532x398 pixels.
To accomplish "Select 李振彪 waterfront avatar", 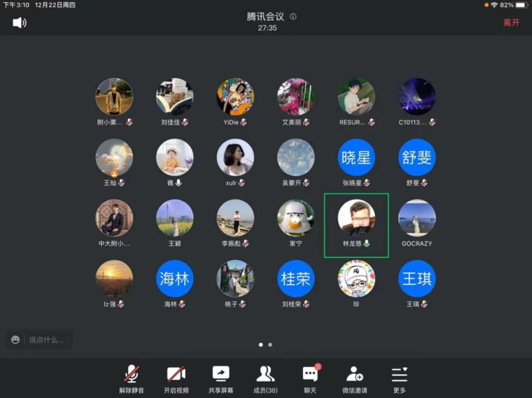I will (236, 218).
